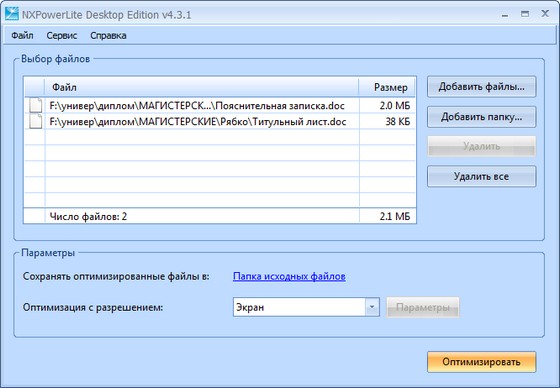Viewport: 560px width, 388px height.
Task: Sort the list by the Файл column header
Action: 202,87
